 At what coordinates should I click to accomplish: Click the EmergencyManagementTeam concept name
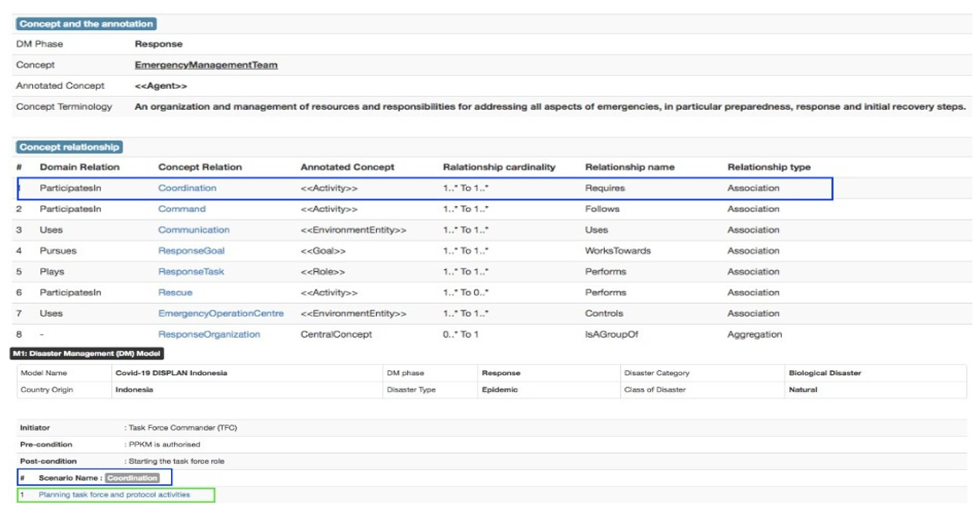tap(206, 65)
